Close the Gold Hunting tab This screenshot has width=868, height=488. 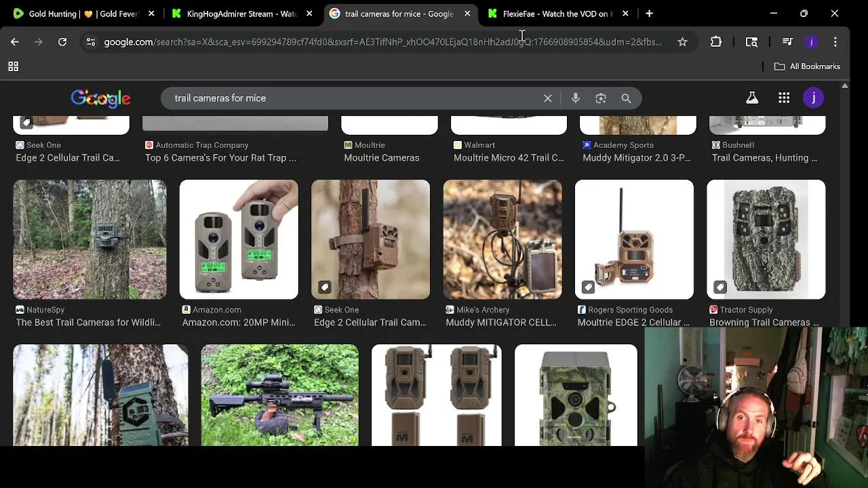coord(151,14)
